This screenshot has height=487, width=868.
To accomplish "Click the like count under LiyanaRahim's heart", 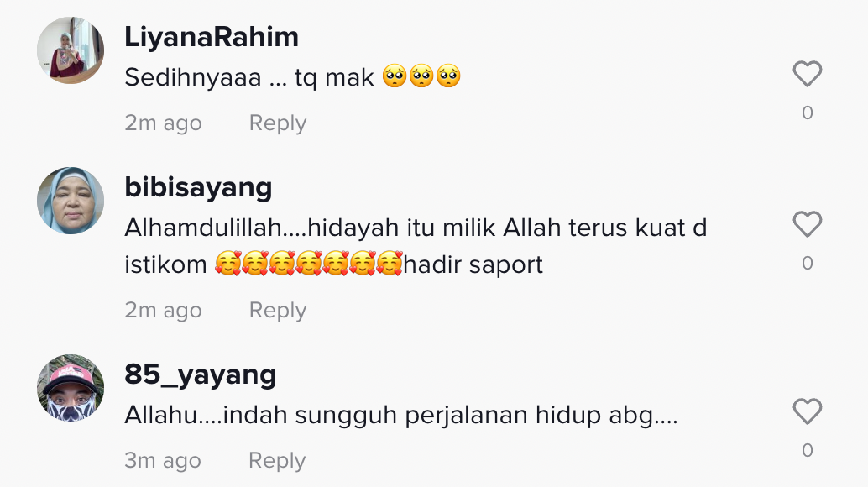I will [807, 113].
